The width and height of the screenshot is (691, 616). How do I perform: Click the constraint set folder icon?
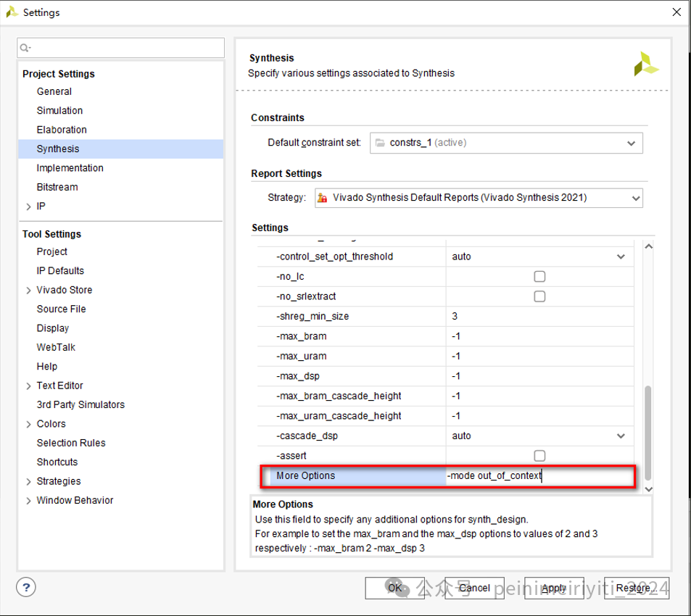click(380, 143)
